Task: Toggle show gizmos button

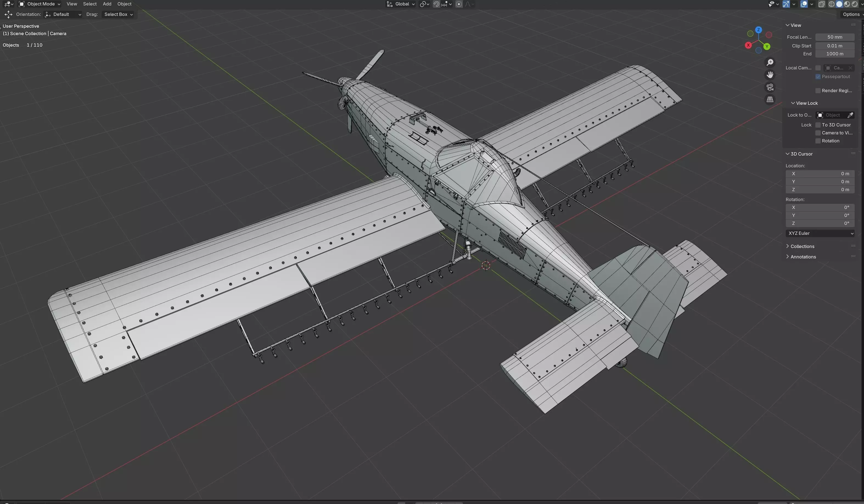Action: click(786, 4)
